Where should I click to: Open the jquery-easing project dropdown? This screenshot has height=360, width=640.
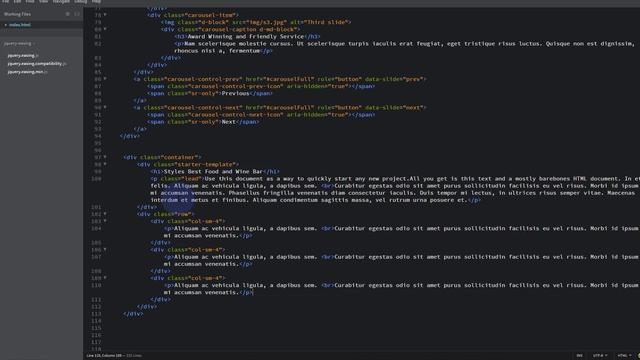pos(19,43)
